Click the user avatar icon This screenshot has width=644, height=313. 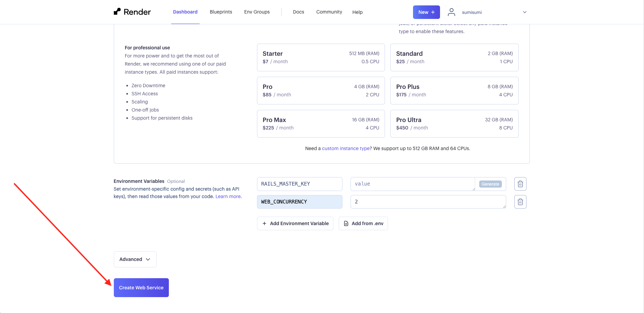click(x=451, y=12)
